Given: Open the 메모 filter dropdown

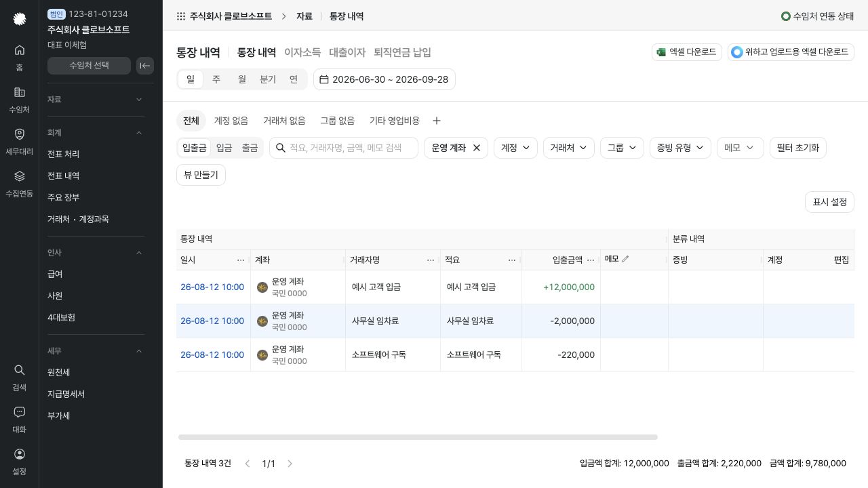Looking at the screenshot, I should [740, 148].
